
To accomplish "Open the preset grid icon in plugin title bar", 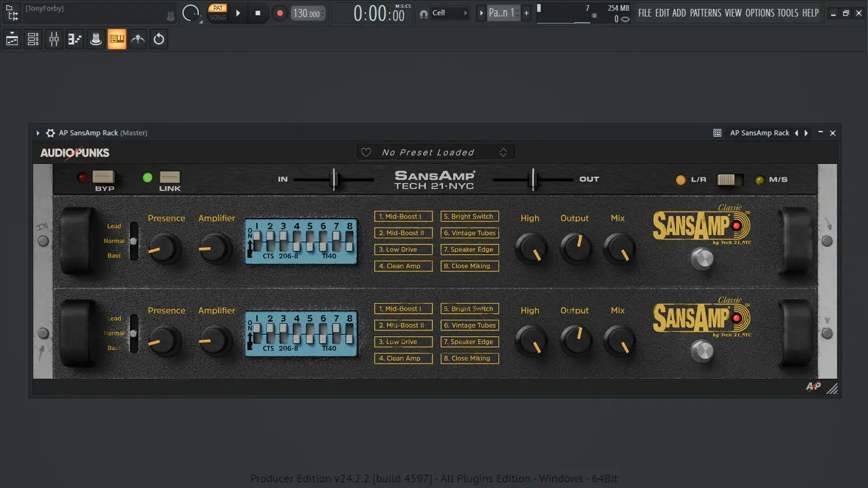I will (717, 133).
